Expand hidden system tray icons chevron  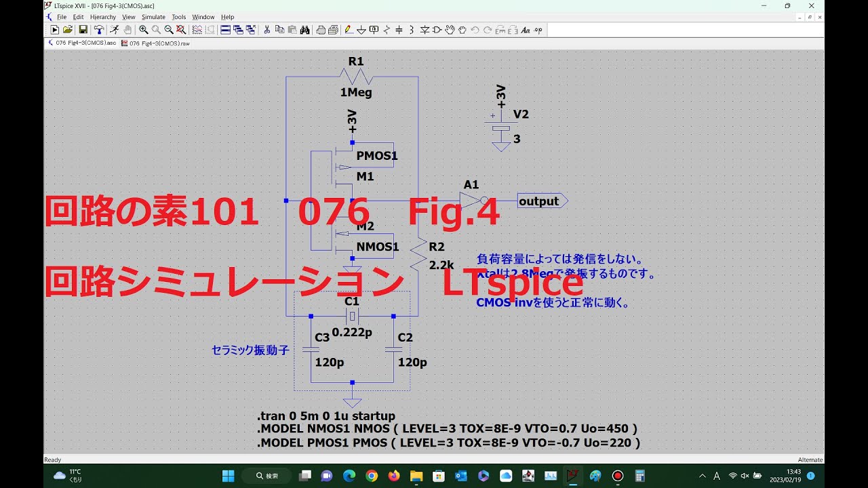(703, 476)
